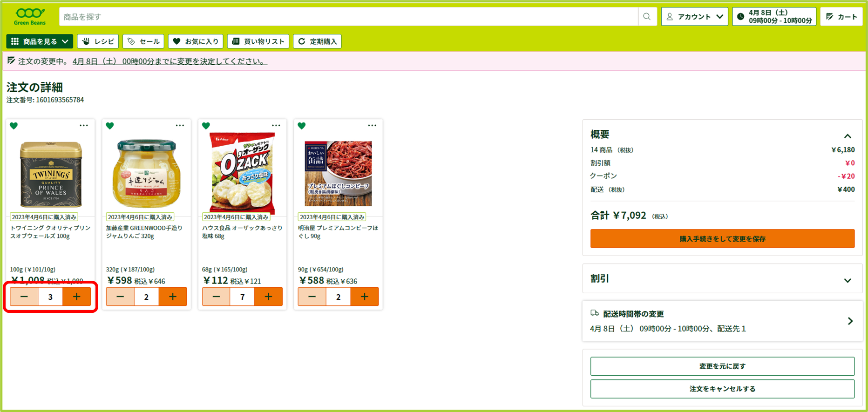
Task: Open the 買い物リスト menu item
Action: click(258, 41)
